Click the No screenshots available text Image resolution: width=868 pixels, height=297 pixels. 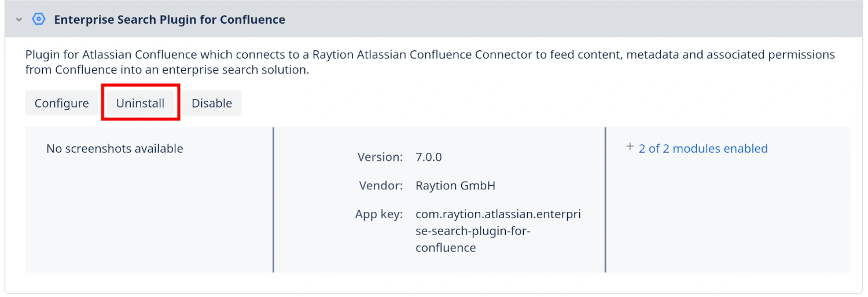click(115, 149)
